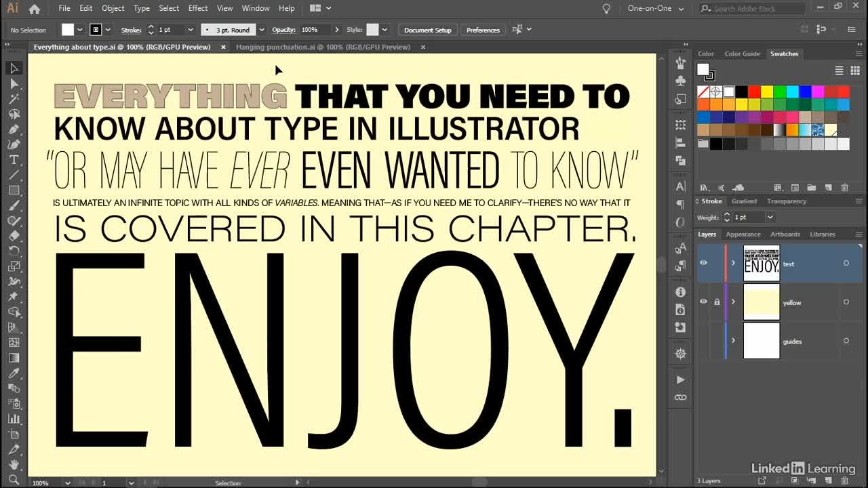This screenshot has width=868, height=488.
Task: Open the Type menu
Action: 142,8
